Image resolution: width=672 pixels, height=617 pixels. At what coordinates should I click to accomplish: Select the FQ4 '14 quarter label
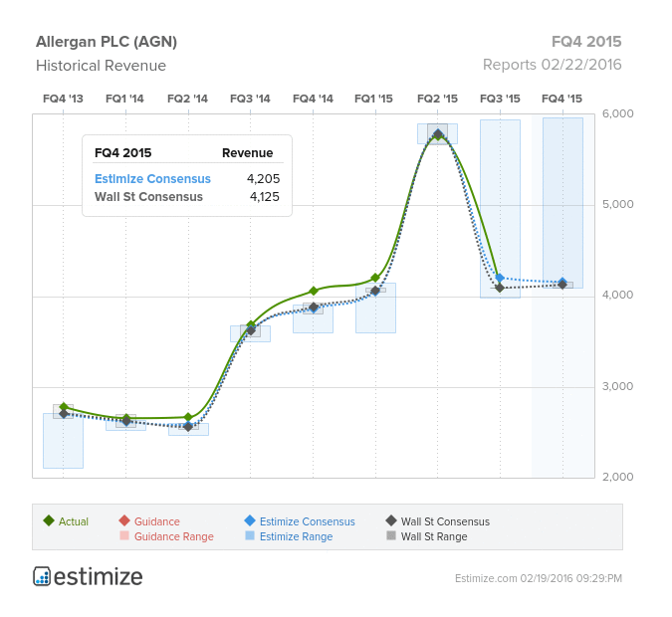point(313,99)
